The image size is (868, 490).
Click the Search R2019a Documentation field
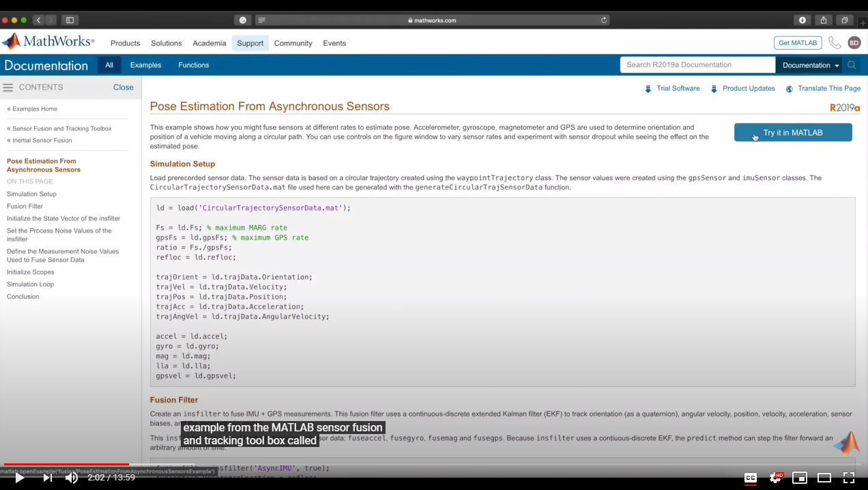point(697,65)
